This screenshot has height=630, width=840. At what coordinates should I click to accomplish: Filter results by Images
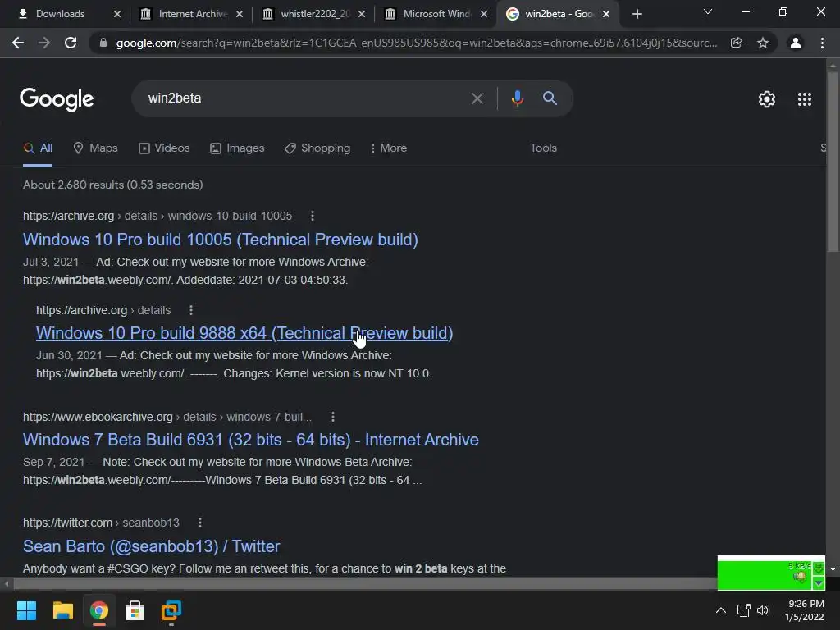237,148
